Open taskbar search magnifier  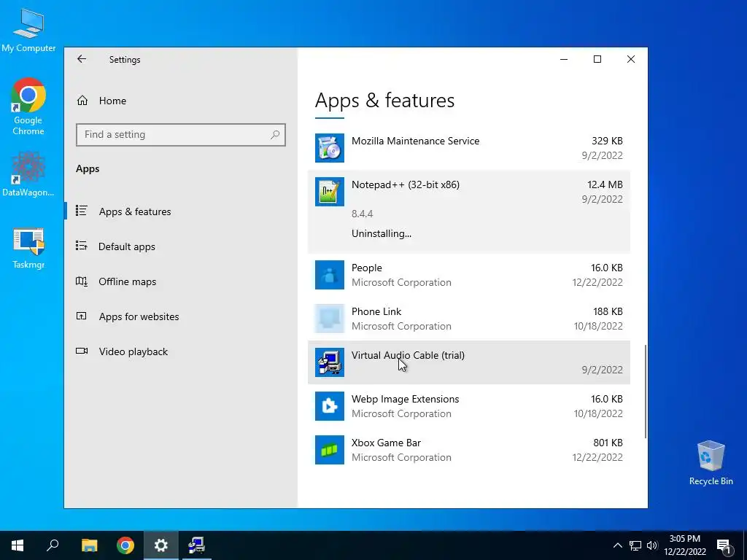click(x=53, y=545)
